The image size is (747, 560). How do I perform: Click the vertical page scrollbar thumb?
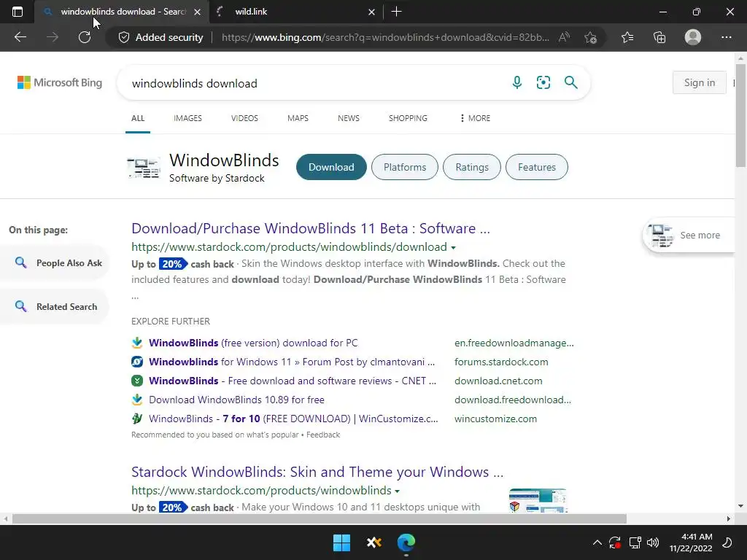click(x=740, y=115)
